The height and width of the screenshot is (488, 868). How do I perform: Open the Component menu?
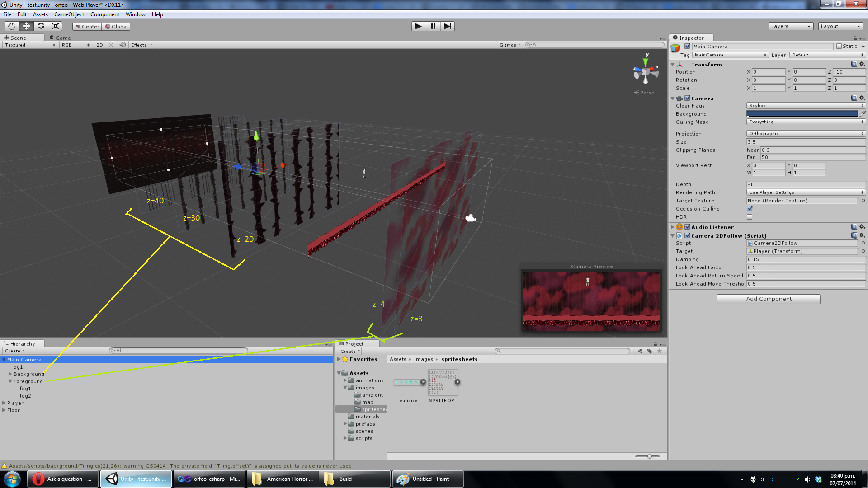point(105,14)
